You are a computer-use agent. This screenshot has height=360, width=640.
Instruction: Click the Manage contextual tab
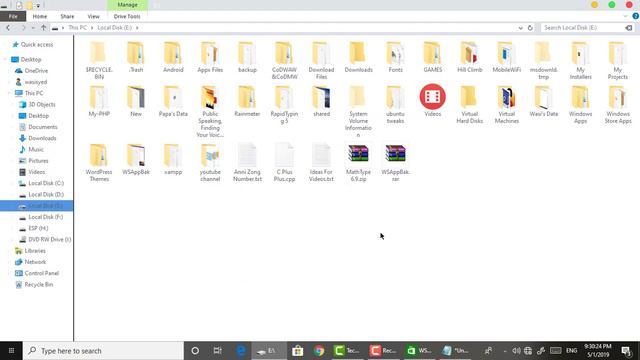[x=127, y=5]
